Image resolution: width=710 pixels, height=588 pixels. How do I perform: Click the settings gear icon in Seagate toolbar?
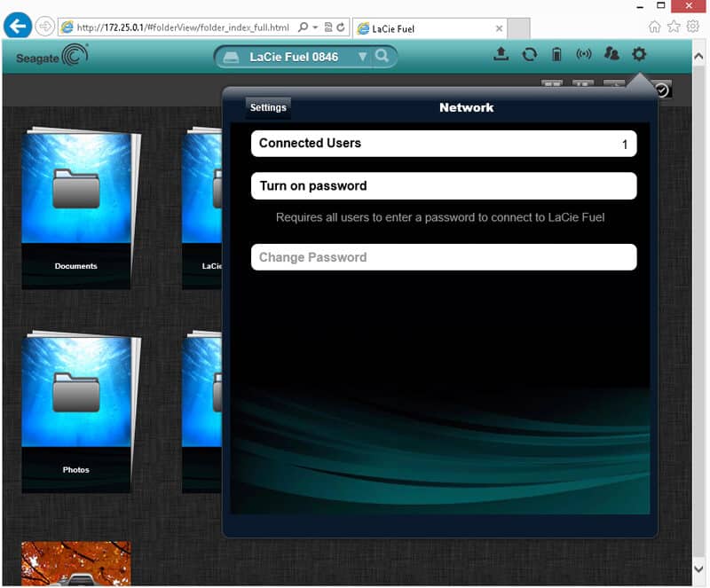point(639,54)
